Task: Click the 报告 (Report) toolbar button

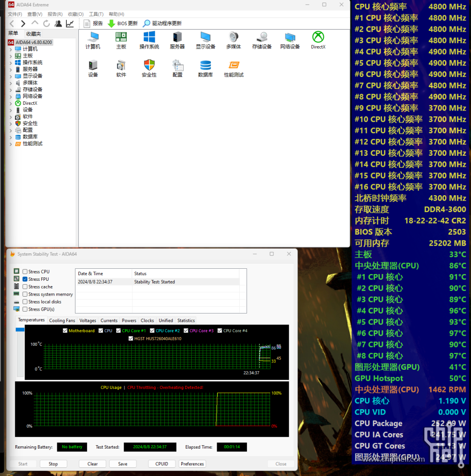Action: 93,24
